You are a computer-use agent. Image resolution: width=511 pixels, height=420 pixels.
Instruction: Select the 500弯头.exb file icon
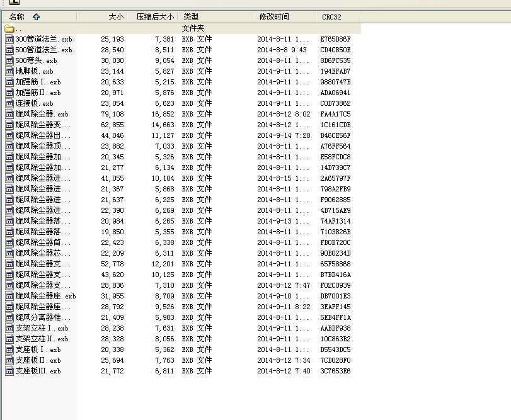click(10, 61)
